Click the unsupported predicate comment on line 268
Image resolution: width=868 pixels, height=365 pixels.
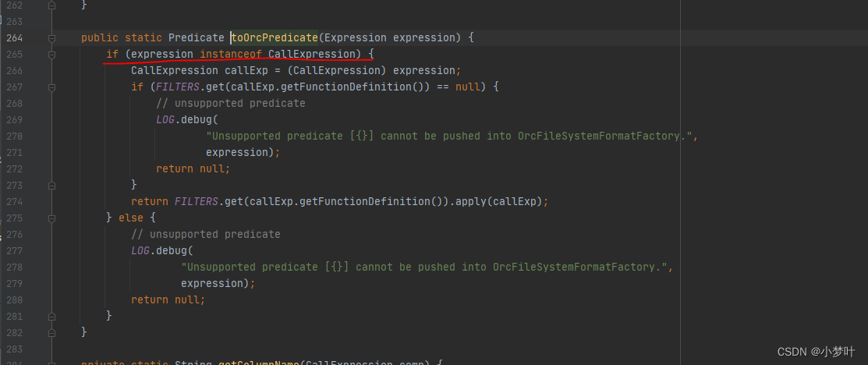pos(231,104)
